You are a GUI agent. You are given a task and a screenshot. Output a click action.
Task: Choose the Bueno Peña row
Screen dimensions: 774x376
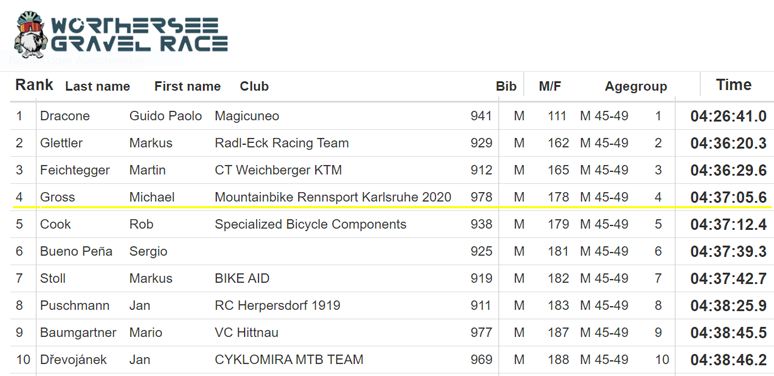(391, 251)
